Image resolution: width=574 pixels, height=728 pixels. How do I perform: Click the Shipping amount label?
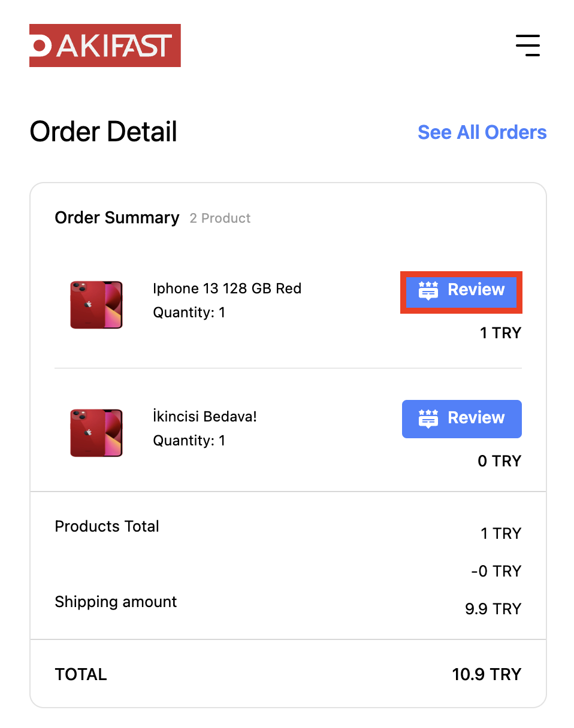116,602
